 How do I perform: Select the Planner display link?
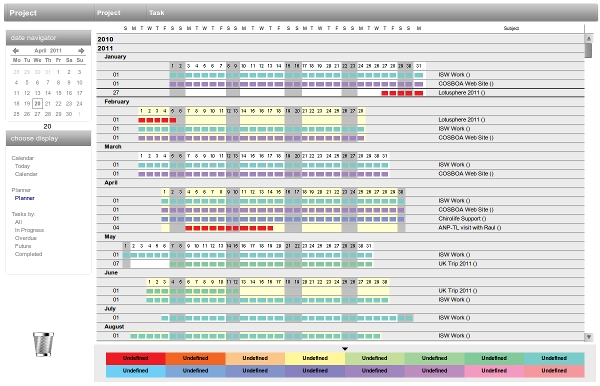[24, 198]
